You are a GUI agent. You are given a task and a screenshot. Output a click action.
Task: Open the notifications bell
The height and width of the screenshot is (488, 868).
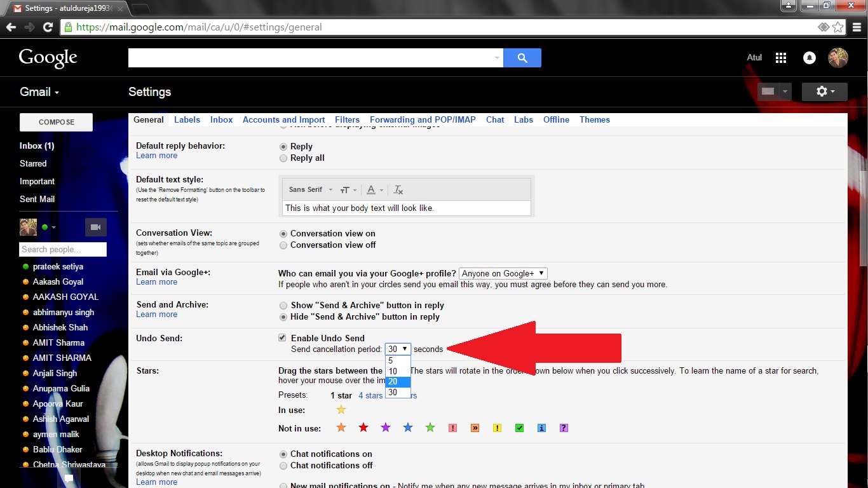[x=809, y=58]
